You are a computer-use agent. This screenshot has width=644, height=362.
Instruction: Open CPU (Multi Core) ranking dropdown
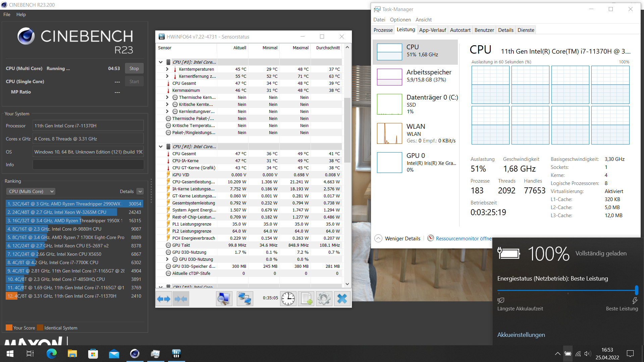pos(31,191)
